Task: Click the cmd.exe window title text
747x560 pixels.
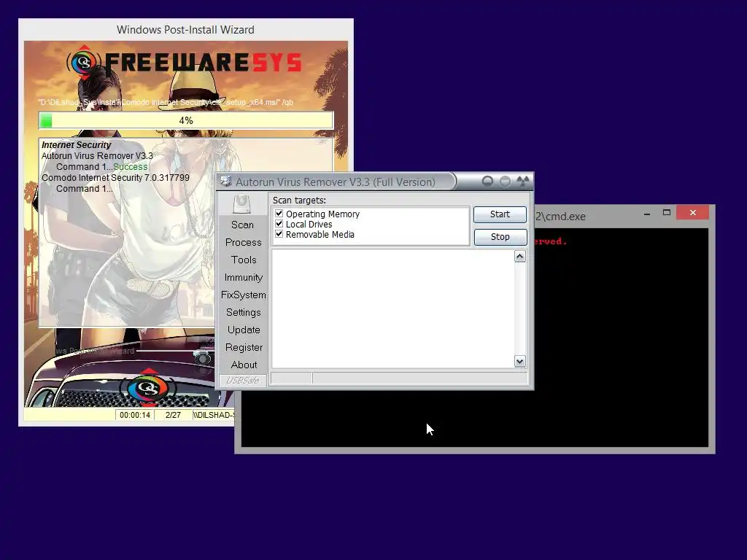Action: [560, 216]
